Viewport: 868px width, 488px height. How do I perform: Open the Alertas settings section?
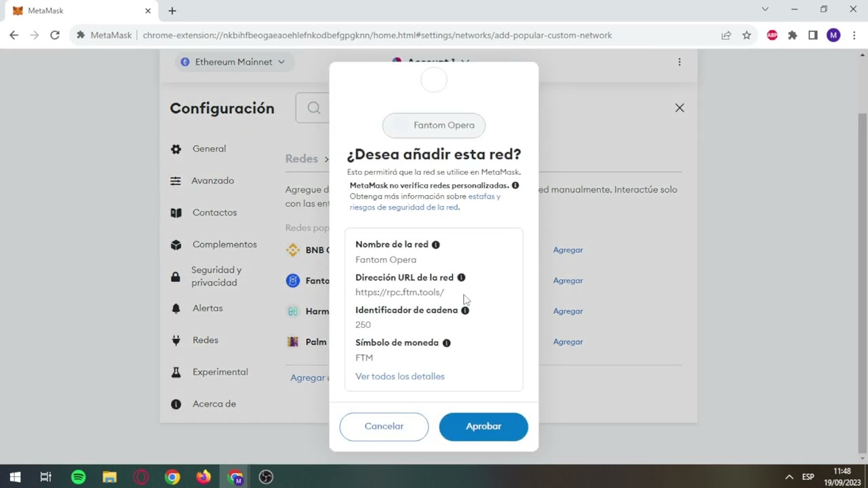208,308
